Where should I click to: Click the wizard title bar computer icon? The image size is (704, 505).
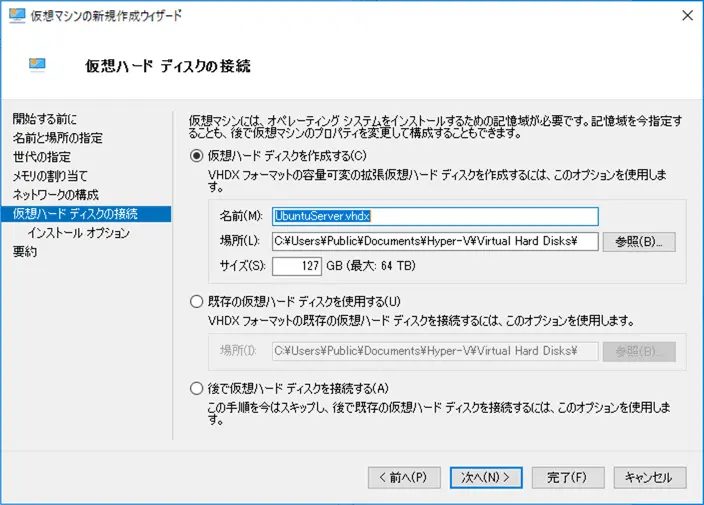click(x=17, y=16)
